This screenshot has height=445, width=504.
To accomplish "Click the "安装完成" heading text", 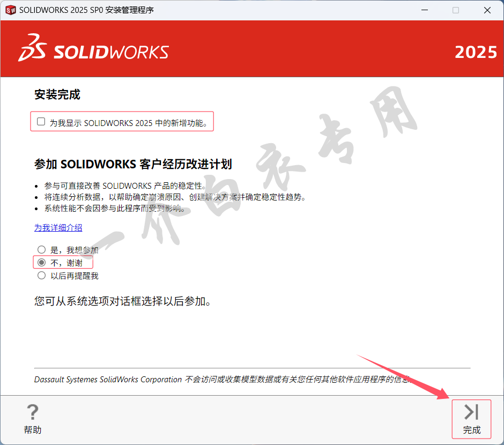I will [57, 94].
